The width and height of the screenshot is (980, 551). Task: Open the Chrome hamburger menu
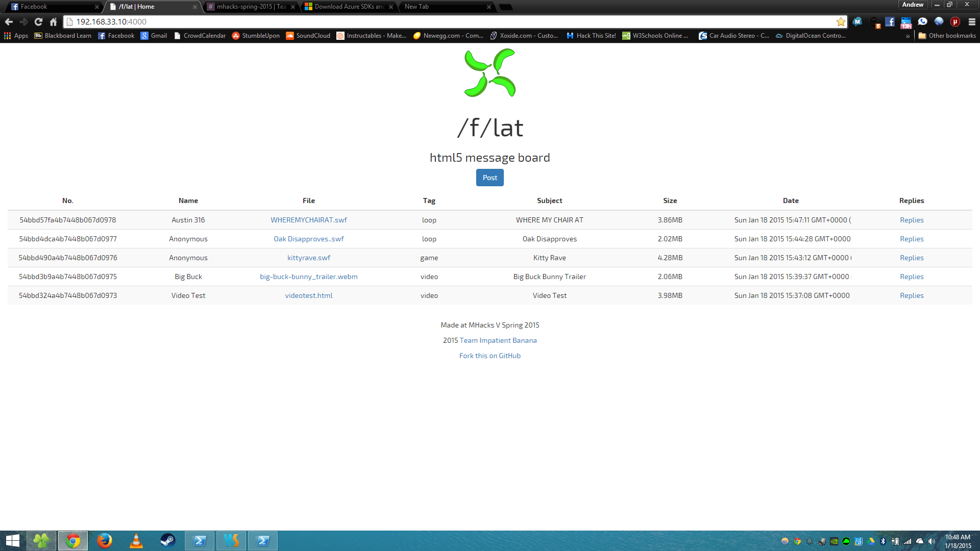coord(972,21)
